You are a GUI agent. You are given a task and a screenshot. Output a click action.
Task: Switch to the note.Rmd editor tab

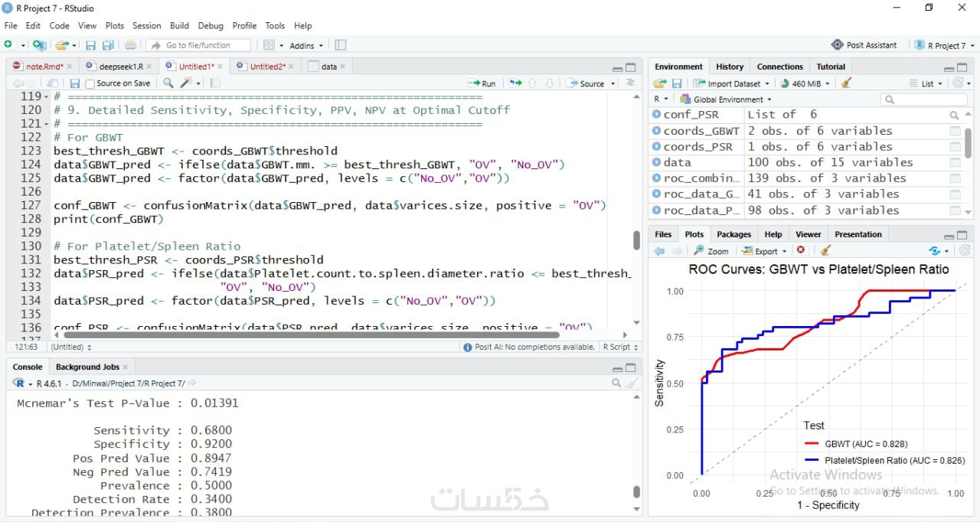pyautogui.click(x=45, y=67)
